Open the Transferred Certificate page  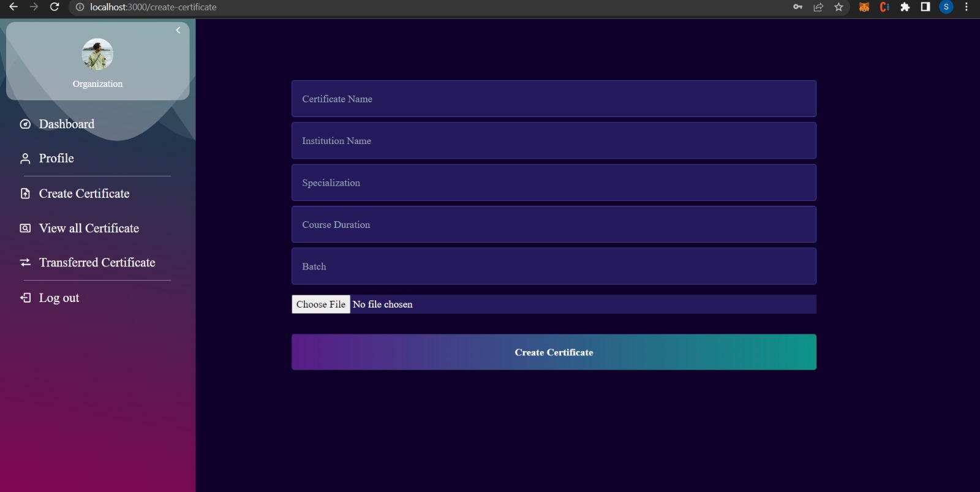pyautogui.click(x=97, y=262)
